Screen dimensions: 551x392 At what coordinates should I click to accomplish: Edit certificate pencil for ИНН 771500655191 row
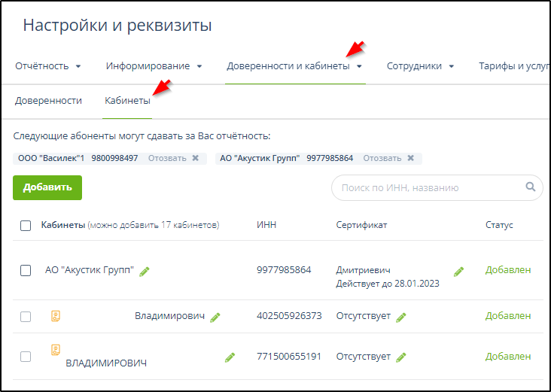(401, 357)
